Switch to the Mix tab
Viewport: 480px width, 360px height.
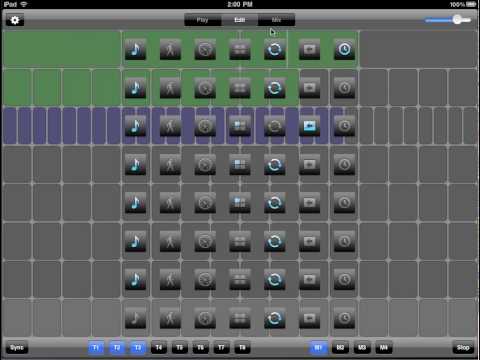point(276,20)
